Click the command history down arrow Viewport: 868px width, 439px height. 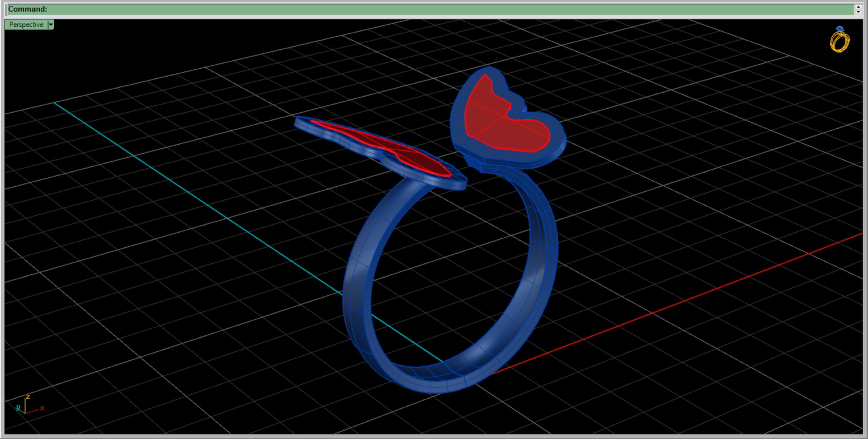tap(858, 12)
